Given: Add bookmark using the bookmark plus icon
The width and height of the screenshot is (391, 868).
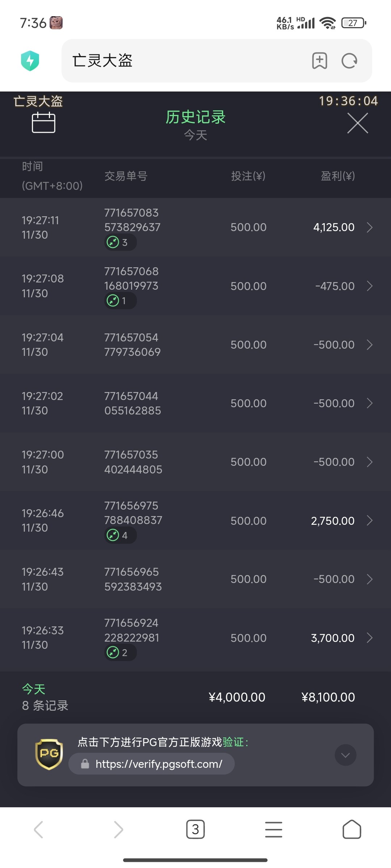Looking at the screenshot, I should pos(319,61).
